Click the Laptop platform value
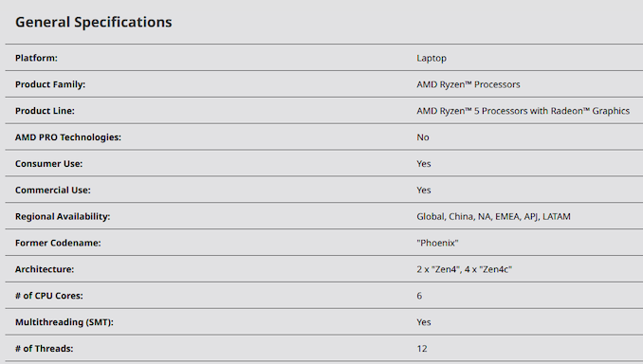The width and height of the screenshot is (643, 364). [432, 58]
